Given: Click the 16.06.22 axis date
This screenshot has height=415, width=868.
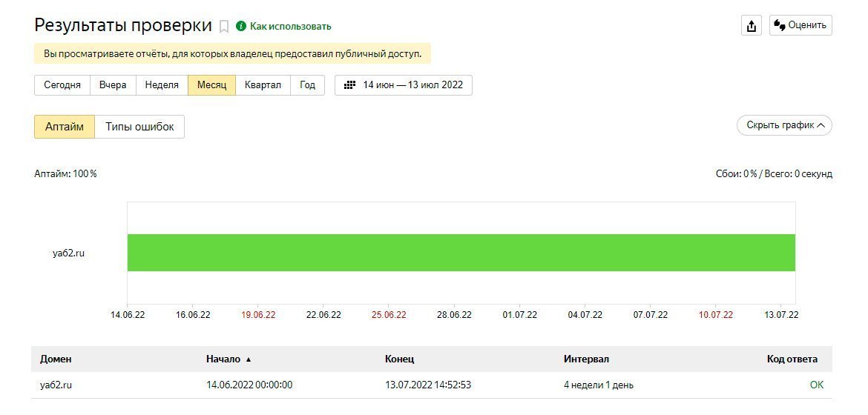Looking at the screenshot, I should [x=193, y=315].
